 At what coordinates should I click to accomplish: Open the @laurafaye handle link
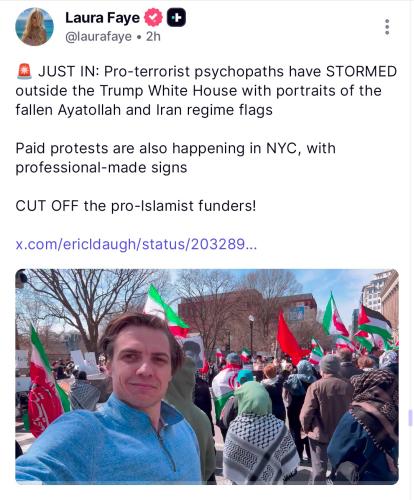[x=98, y=37]
